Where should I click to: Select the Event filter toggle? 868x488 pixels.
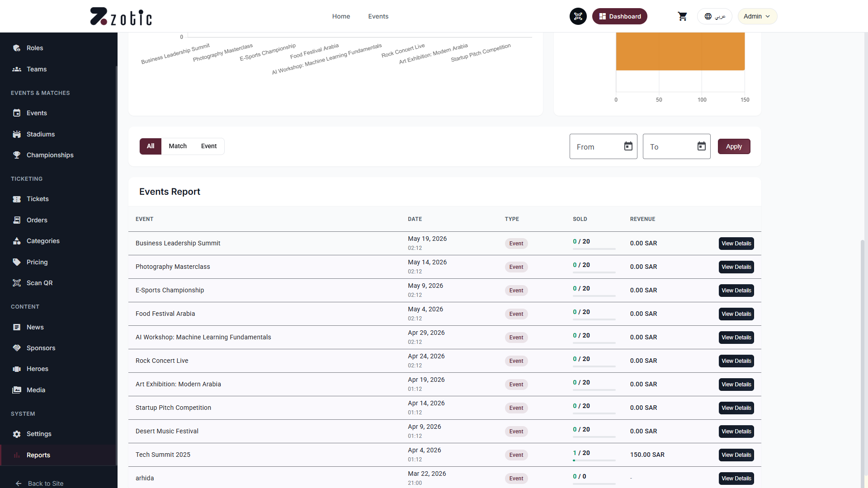pos(209,146)
